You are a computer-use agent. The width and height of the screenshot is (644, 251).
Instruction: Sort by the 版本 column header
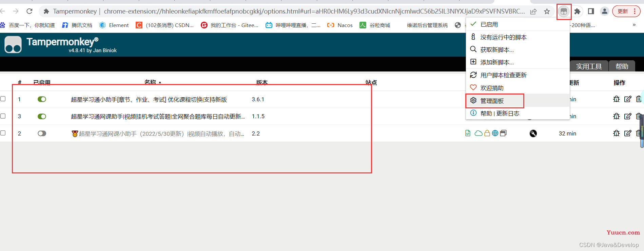coord(262,82)
